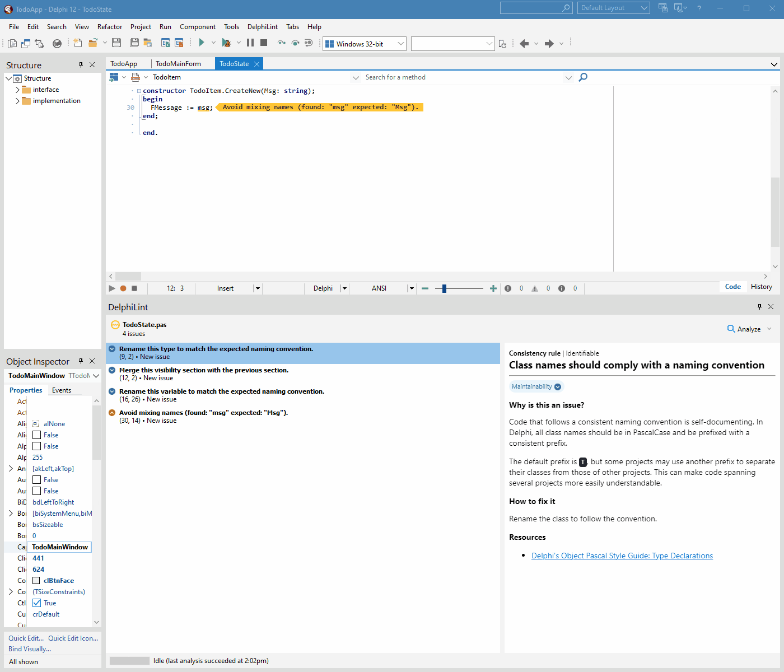Click the Toggle Form/Unit toolbar icon

click(39, 43)
